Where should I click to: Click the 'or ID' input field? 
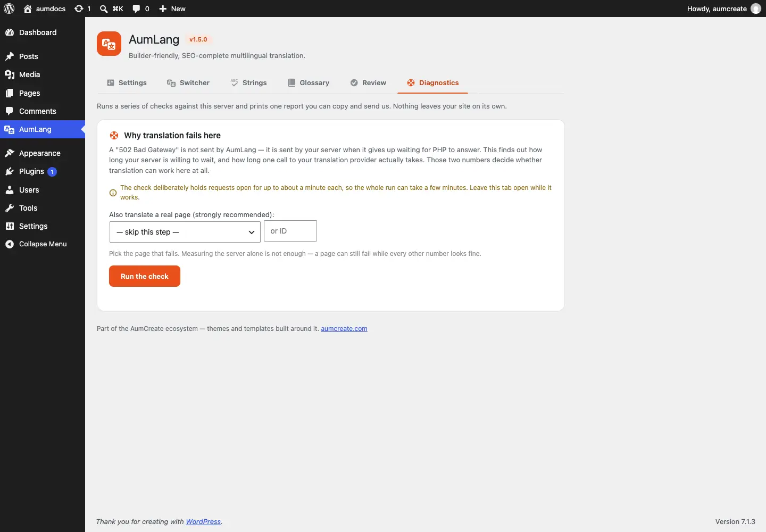point(290,231)
